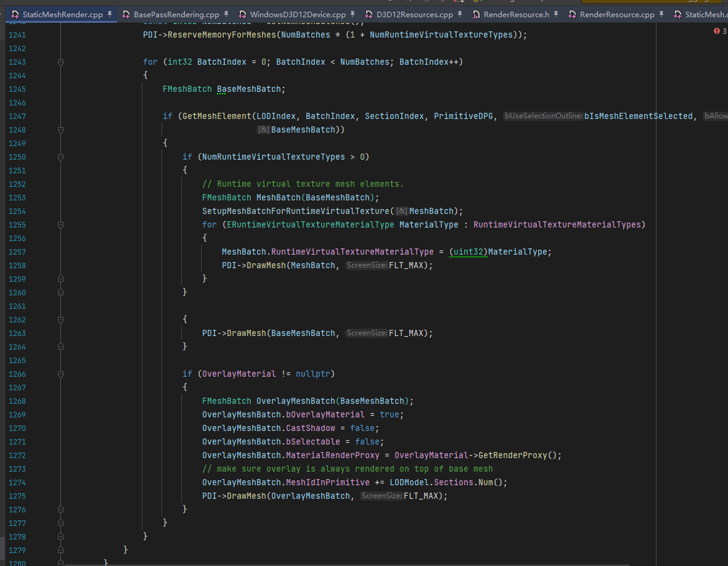Switch to the StaticMeshRender.cpp tab
Viewport: 728px width, 566px height.
click(63, 14)
